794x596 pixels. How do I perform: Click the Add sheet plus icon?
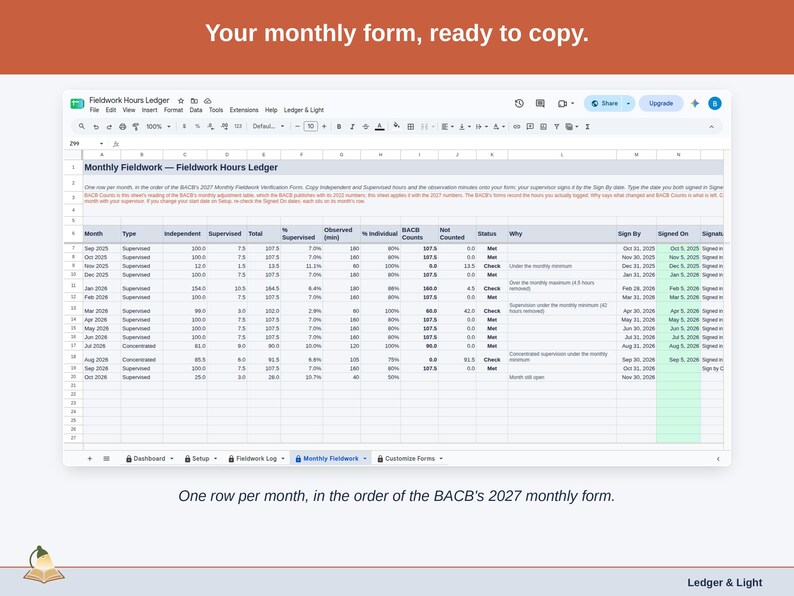click(x=90, y=459)
